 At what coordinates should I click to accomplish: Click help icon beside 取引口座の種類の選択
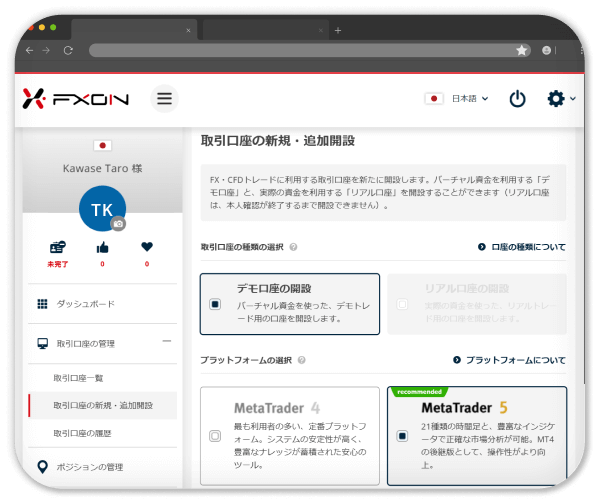point(293,247)
